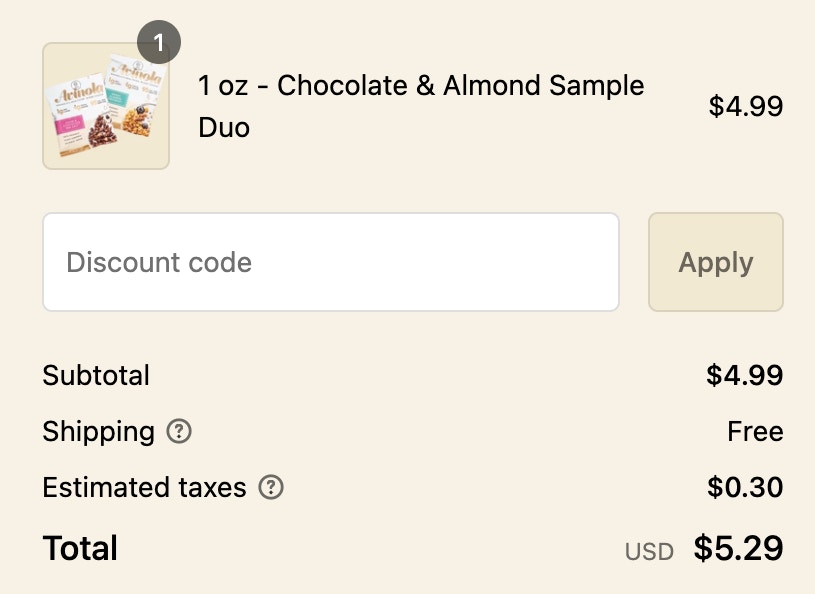
Task: Click the $5.29 total amount
Action: point(738,548)
